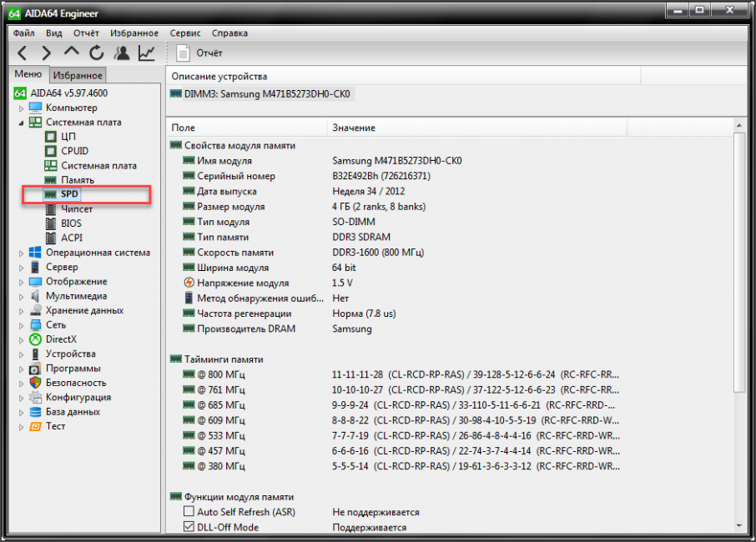The height and width of the screenshot is (542, 756).
Task: Expand the Операционная система tree node
Action: coord(23,253)
